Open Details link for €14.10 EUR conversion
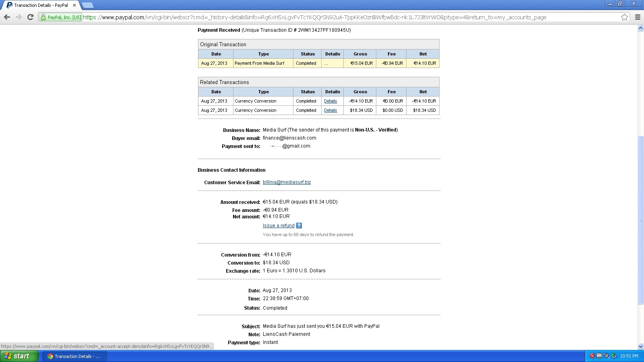Image resolution: width=644 pixels, height=362 pixels. 330,101
